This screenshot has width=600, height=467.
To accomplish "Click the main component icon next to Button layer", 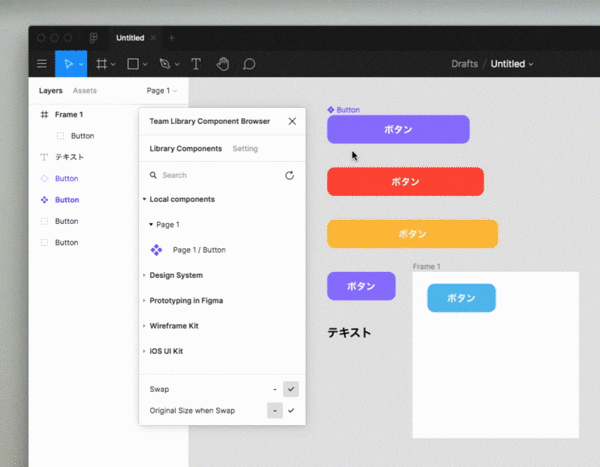I will (44, 200).
